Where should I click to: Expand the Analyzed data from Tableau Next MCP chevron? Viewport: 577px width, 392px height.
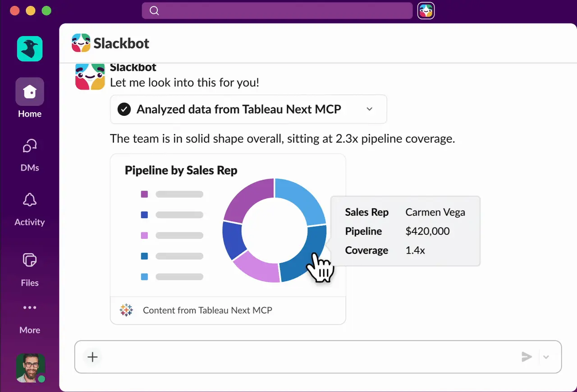pos(369,109)
